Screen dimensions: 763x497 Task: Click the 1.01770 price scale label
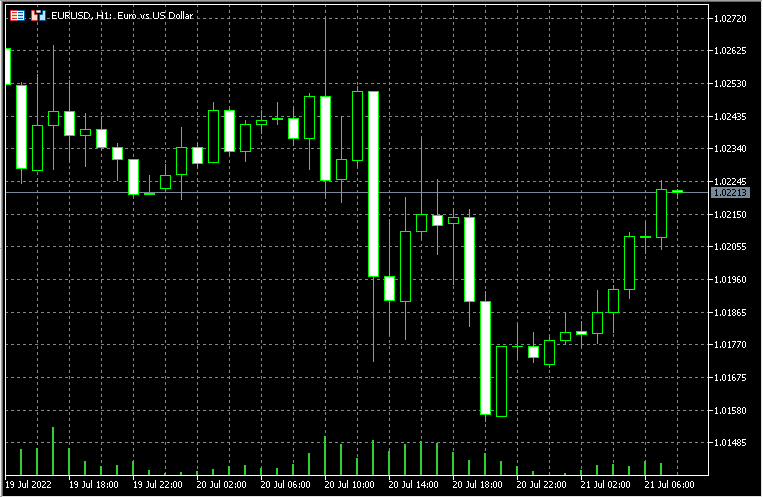(x=730, y=344)
